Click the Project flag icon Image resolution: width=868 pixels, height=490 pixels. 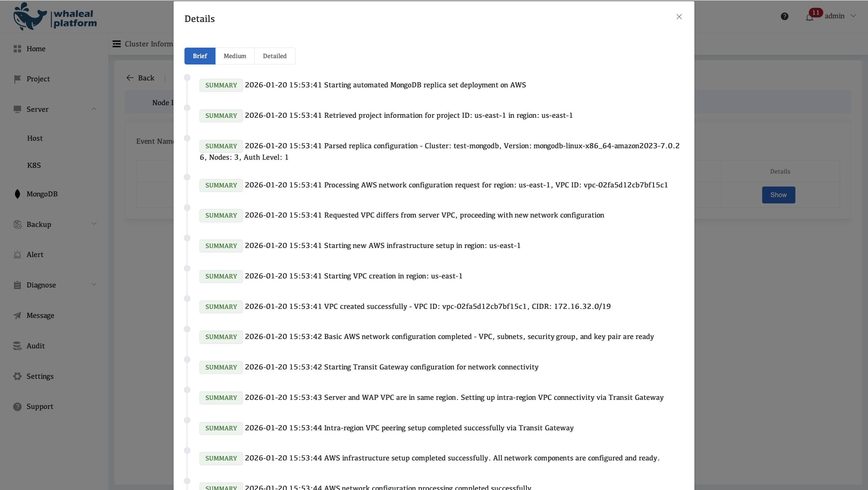click(x=17, y=79)
